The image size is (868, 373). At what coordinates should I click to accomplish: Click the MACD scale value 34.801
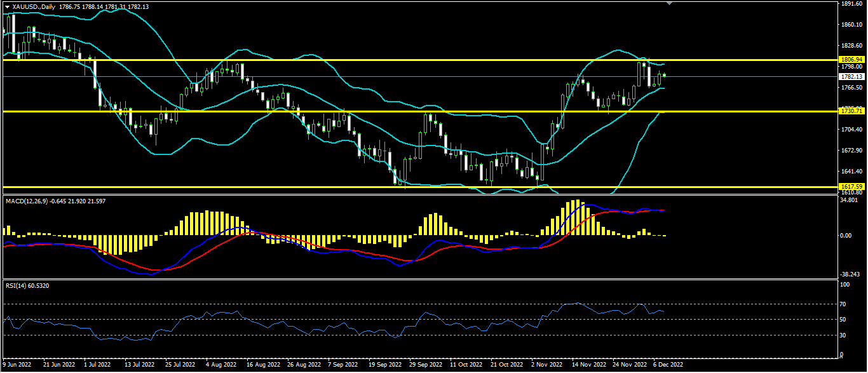pos(849,200)
